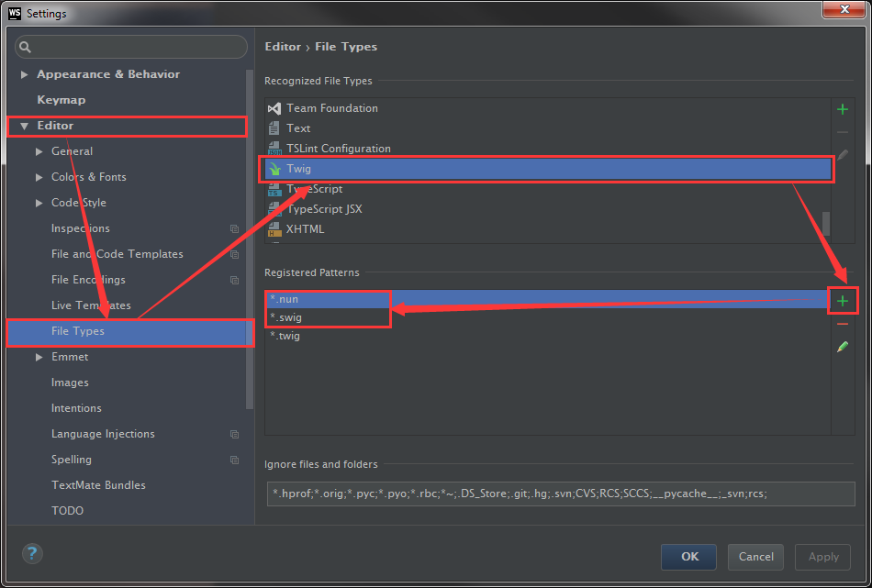Add a new recognized file type
The height and width of the screenshot is (588, 872).
[843, 109]
